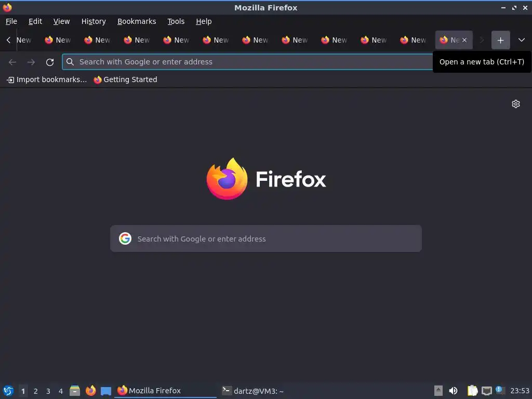Open the Edit menu
This screenshot has width=532, height=399.
(35, 21)
